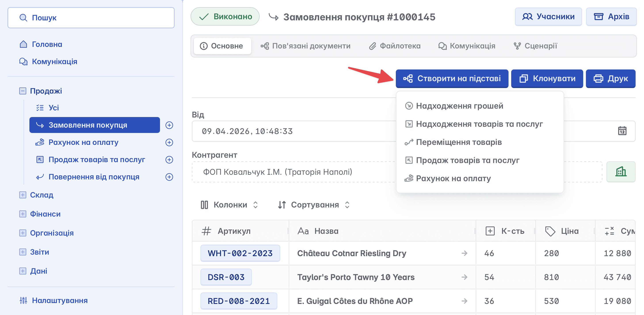This screenshot has height=315, width=644.
Task: Select Надходження грошей from menu
Action: coord(459,106)
